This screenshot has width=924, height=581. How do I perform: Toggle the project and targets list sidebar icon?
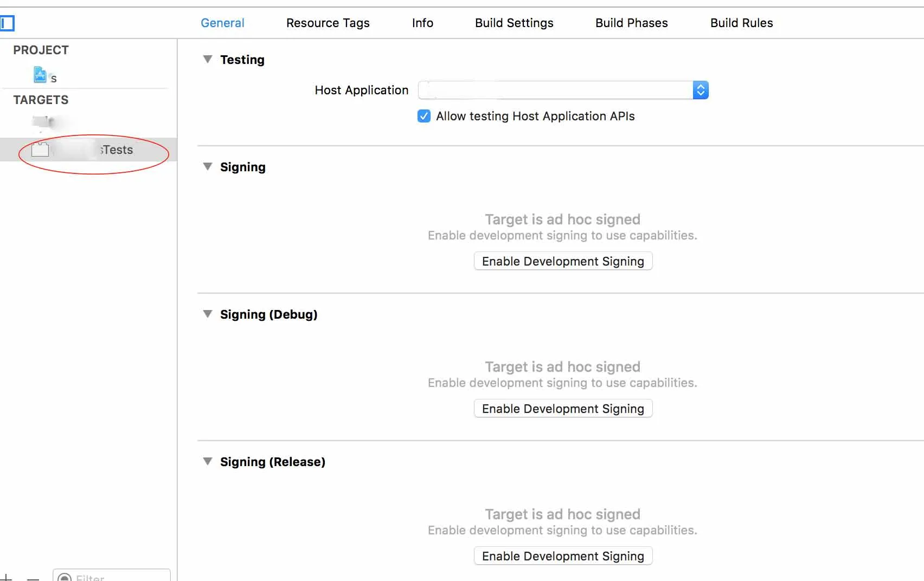(7, 23)
